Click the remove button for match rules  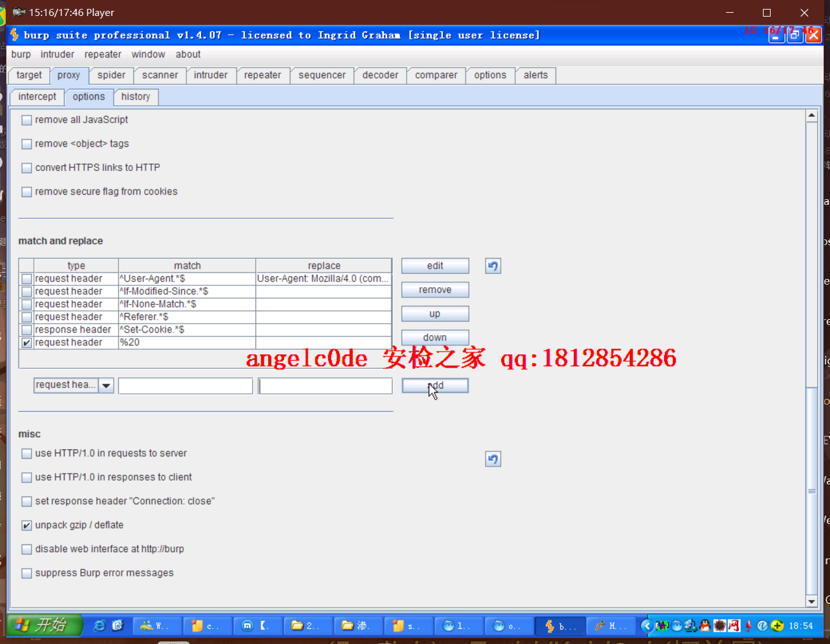435,290
